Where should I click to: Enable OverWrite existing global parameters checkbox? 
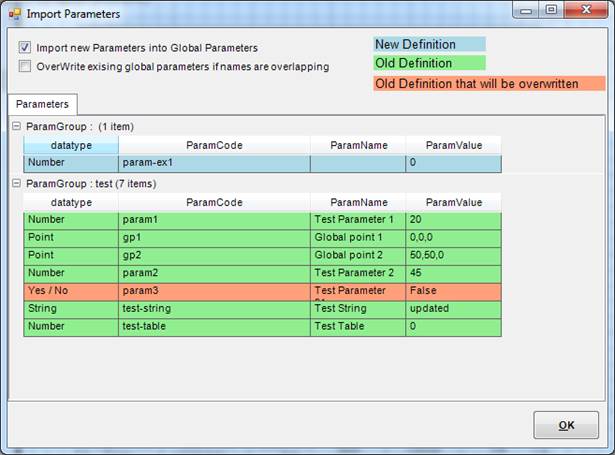pos(25,66)
